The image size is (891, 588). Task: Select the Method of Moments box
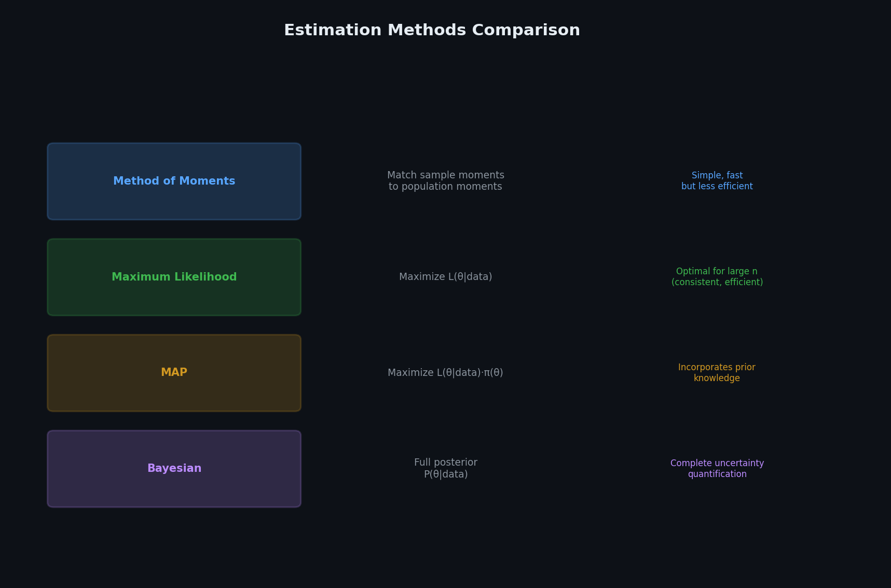click(x=174, y=181)
